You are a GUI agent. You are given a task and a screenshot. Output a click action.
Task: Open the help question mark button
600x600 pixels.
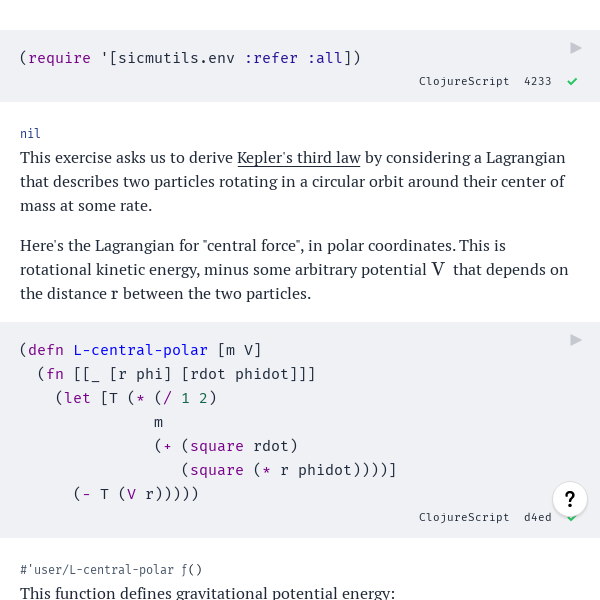[570, 499]
